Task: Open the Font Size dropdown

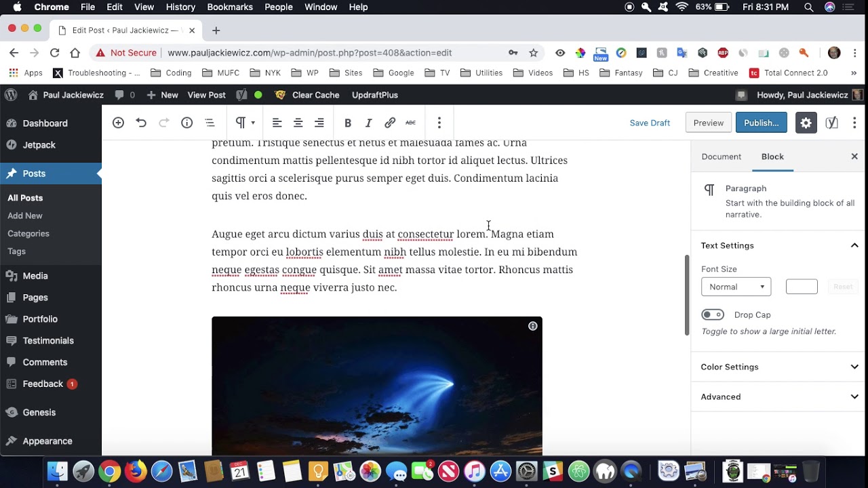Action: (736, 287)
